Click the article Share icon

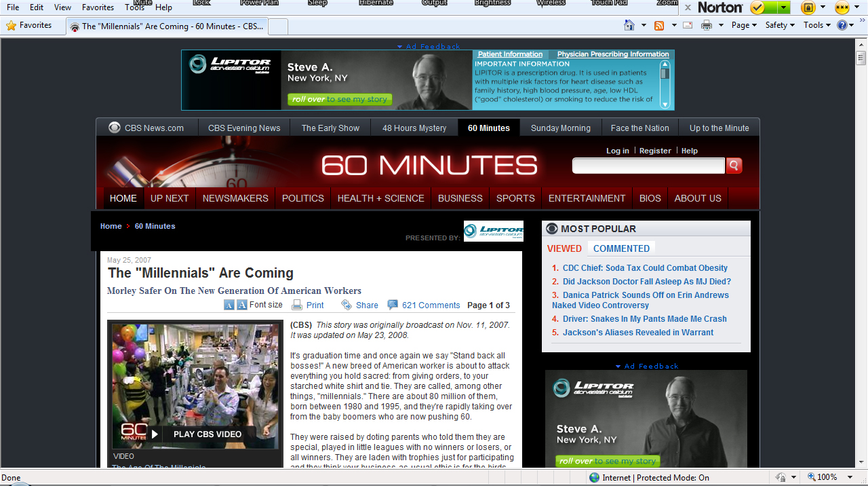tap(347, 305)
